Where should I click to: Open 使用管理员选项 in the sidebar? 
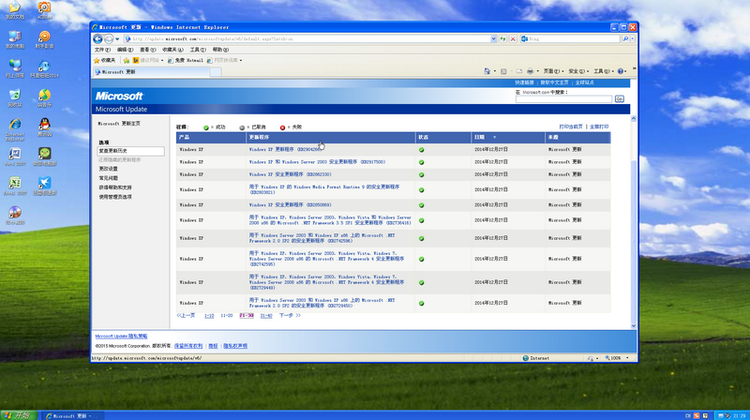click(115, 197)
